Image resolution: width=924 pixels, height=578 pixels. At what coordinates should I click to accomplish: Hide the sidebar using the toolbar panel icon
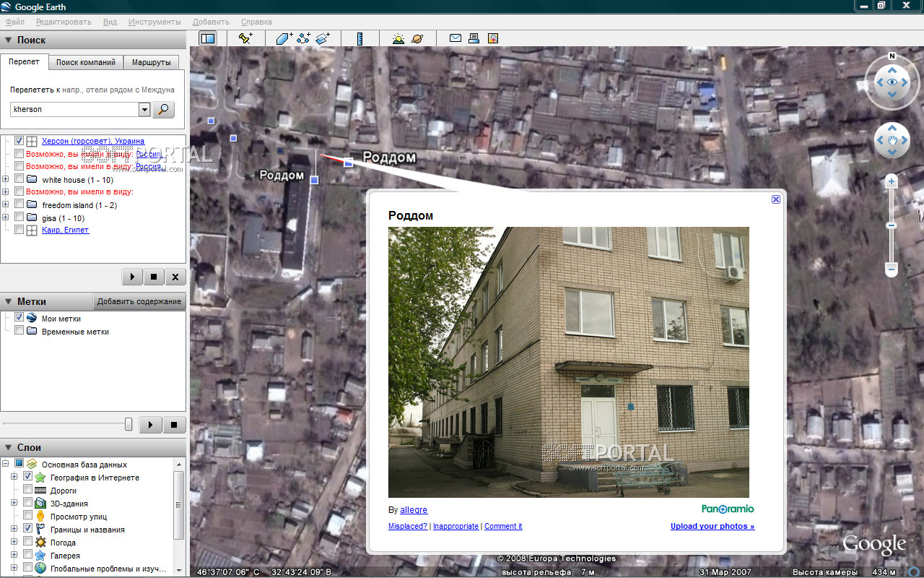[208, 38]
